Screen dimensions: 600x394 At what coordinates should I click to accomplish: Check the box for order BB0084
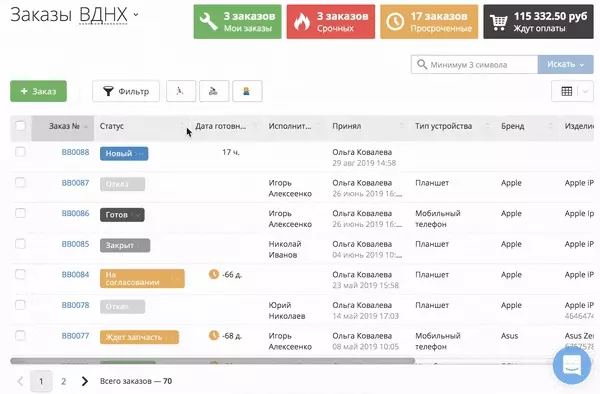tap(20, 274)
